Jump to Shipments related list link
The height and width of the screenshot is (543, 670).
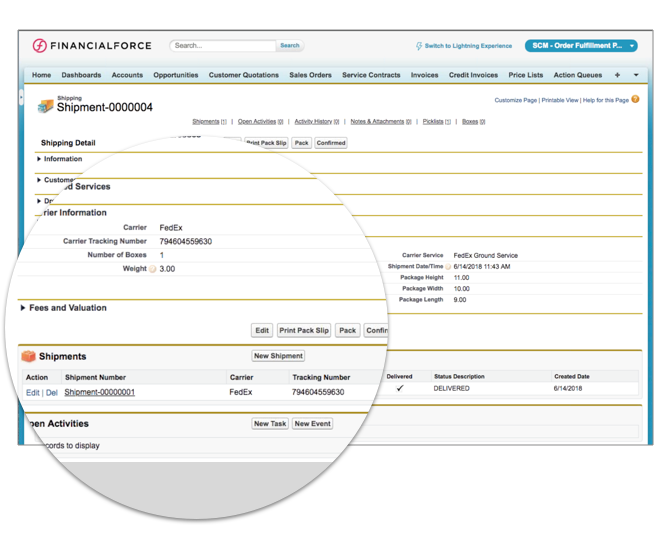[209, 121]
